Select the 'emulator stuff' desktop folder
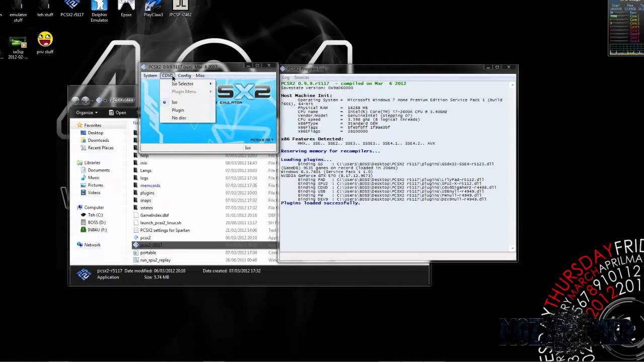Screen dimensions: 644x362 tap(18, 11)
